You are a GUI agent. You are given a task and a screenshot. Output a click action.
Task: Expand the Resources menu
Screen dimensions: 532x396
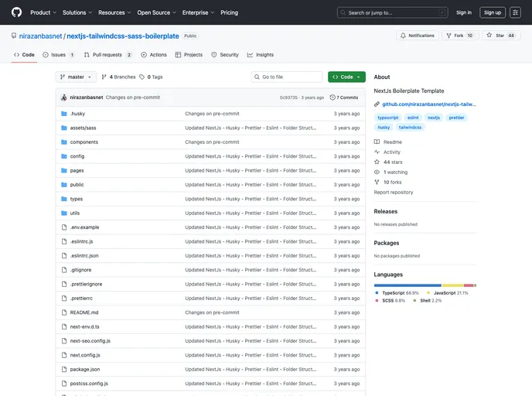[x=114, y=12]
